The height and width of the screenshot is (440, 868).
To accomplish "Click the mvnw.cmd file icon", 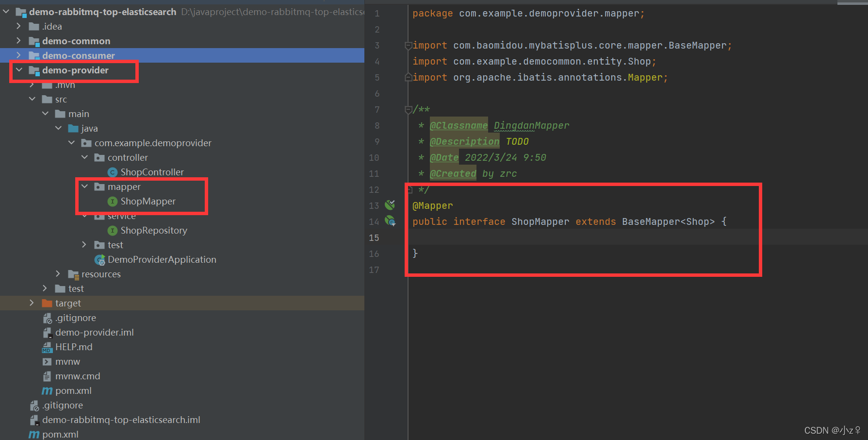I will point(47,376).
